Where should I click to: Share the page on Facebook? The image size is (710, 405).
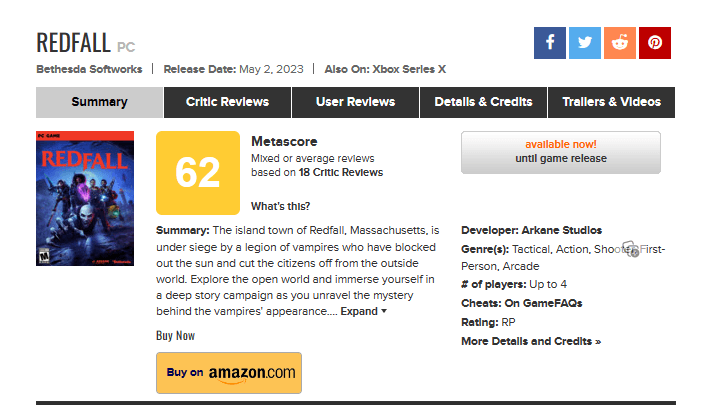point(550,43)
